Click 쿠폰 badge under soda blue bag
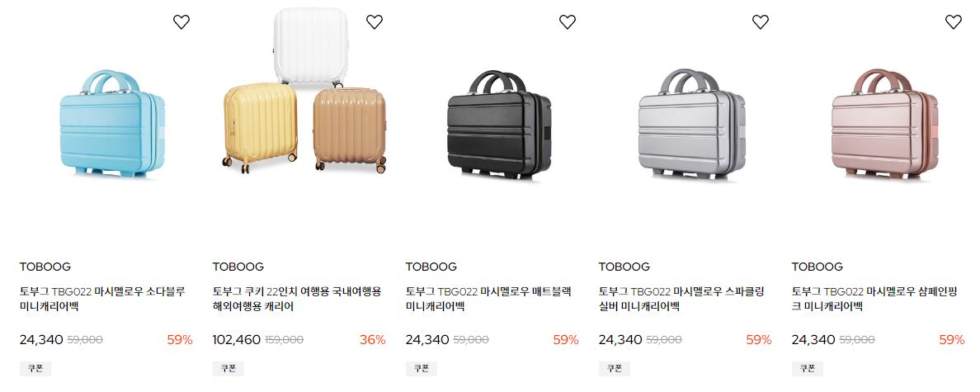Viewport: 980px width, 392px height. point(35,369)
